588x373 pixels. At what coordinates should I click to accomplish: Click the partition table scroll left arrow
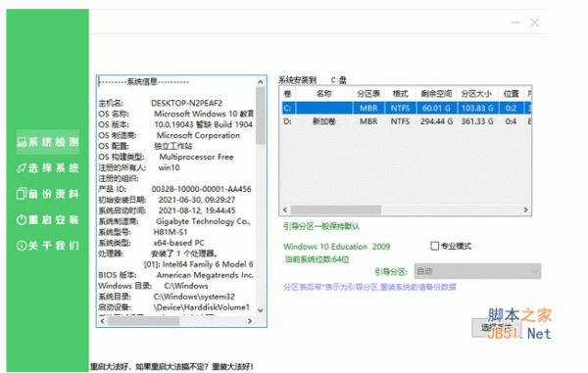click(285, 210)
